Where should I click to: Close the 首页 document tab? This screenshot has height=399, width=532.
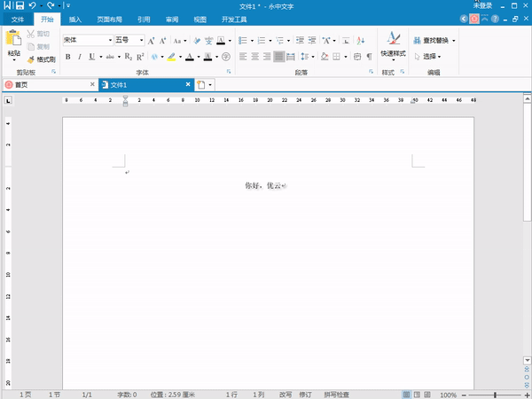click(91, 84)
